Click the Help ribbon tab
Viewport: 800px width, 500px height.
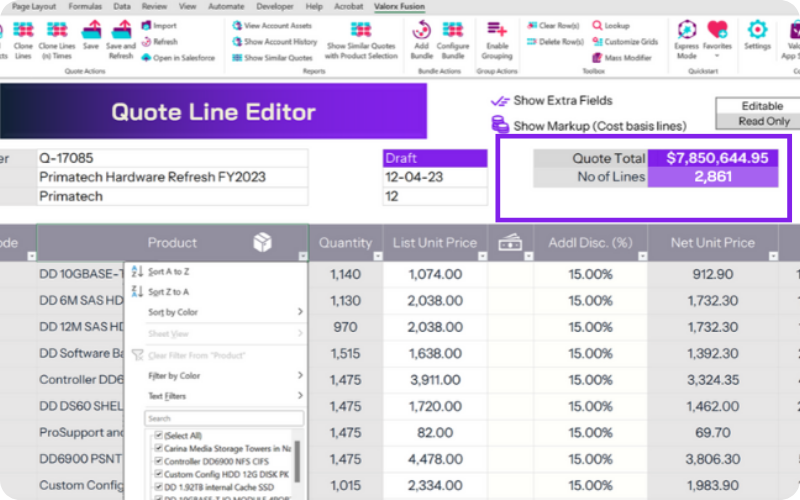coord(314,7)
